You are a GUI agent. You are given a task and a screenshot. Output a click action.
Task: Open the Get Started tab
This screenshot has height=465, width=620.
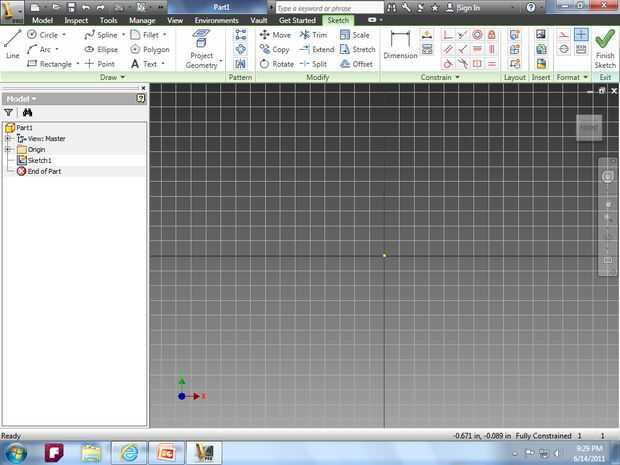click(x=297, y=20)
